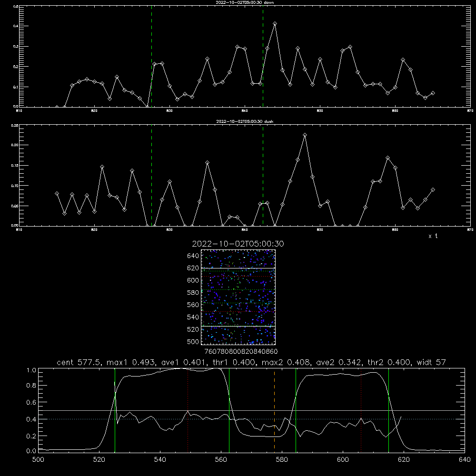Click '0.3' on dawn plot y-axis
476x476 pixels.
[16, 47]
